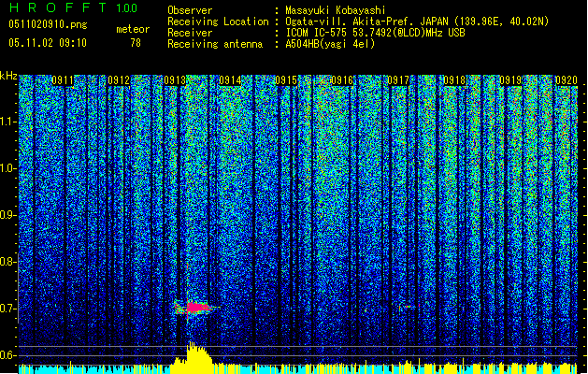This screenshot has width=588, height=374.
Task: Select antenna text A504HB(yagi 4el)
Action: pos(330,44)
